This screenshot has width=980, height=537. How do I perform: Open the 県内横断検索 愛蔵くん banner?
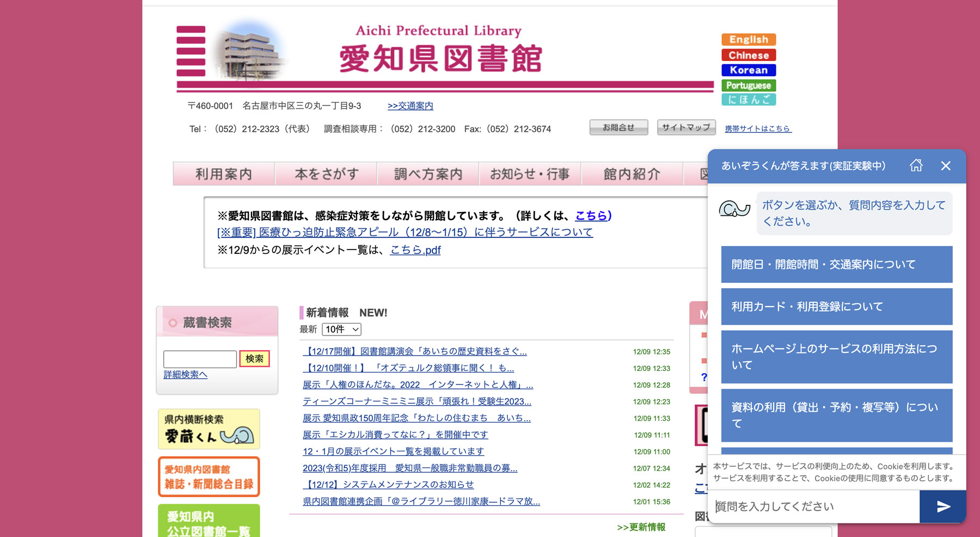(x=209, y=429)
